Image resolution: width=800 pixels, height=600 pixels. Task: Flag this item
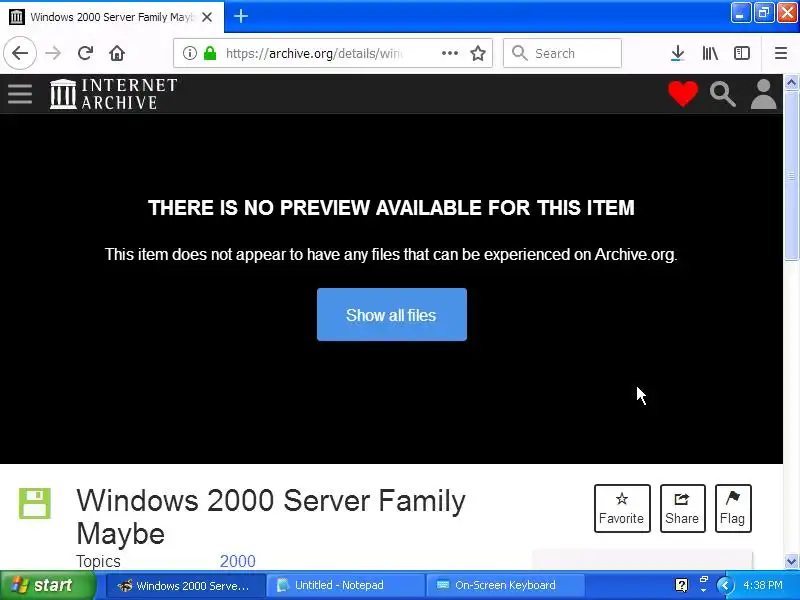733,508
